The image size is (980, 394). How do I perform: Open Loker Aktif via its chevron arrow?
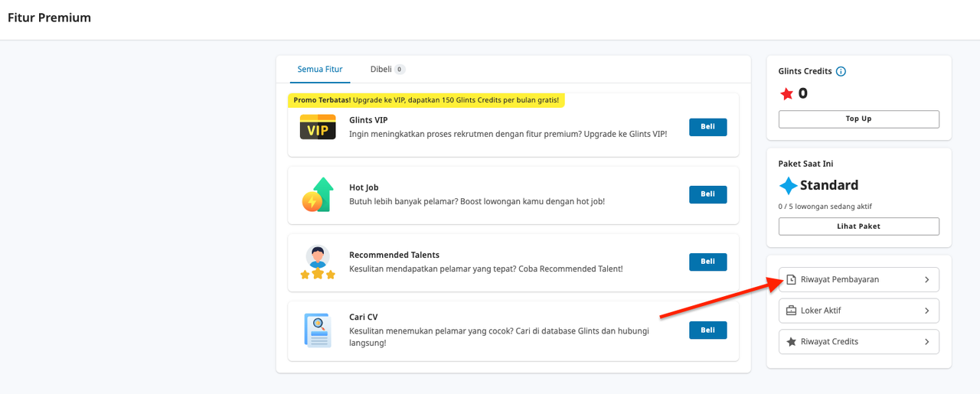pyautogui.click(x=926, y=311)
